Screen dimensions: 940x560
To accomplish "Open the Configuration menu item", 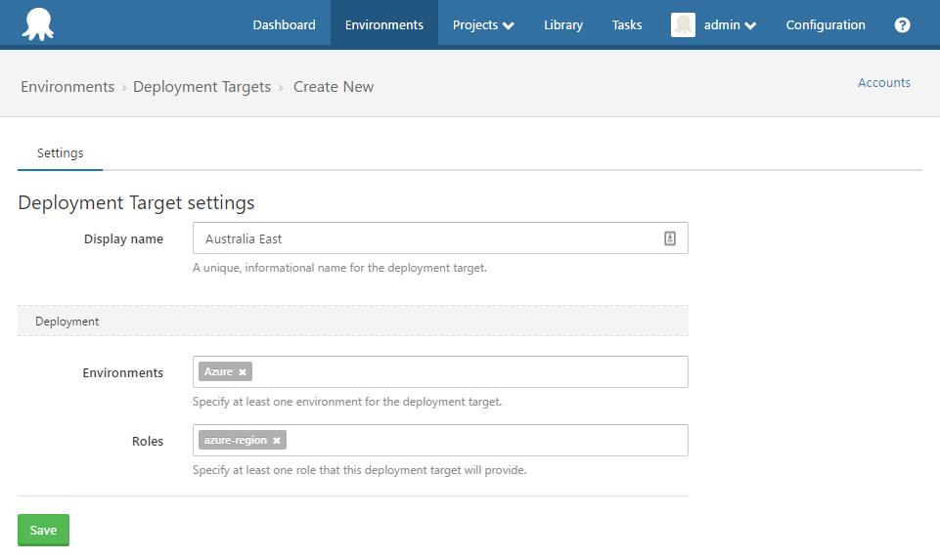I will tap(826, 25).
